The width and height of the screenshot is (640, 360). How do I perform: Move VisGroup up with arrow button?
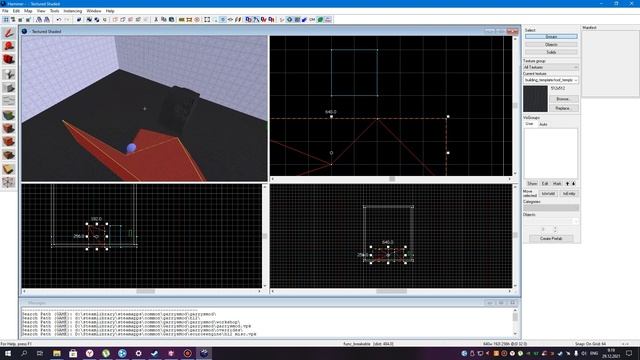(567, 184)
